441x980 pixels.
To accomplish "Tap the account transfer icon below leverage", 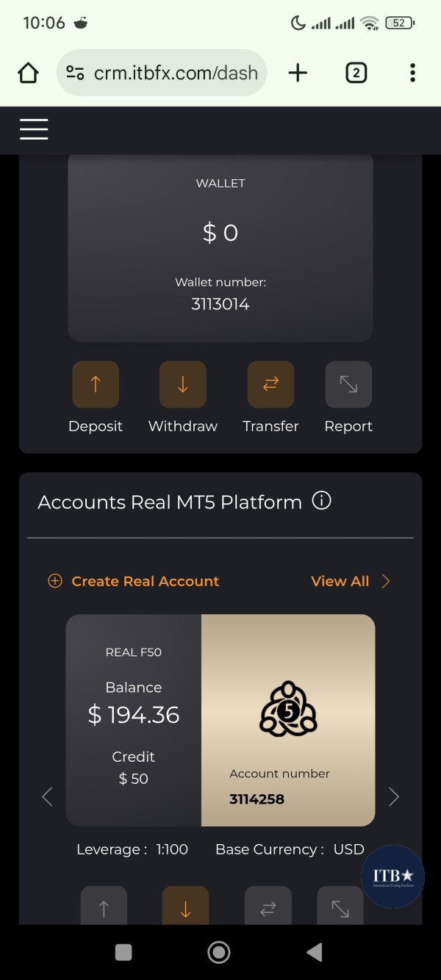I will coord(268,905).
